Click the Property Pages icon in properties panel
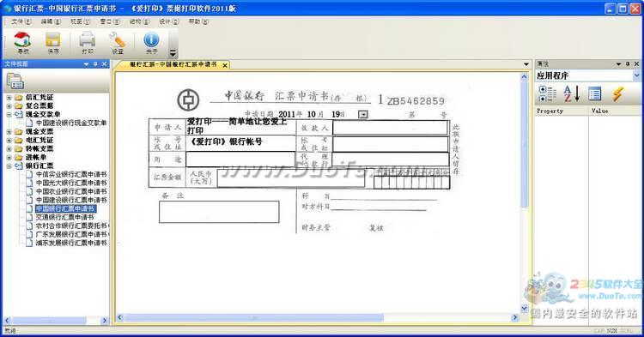 (x=594, y=93)
